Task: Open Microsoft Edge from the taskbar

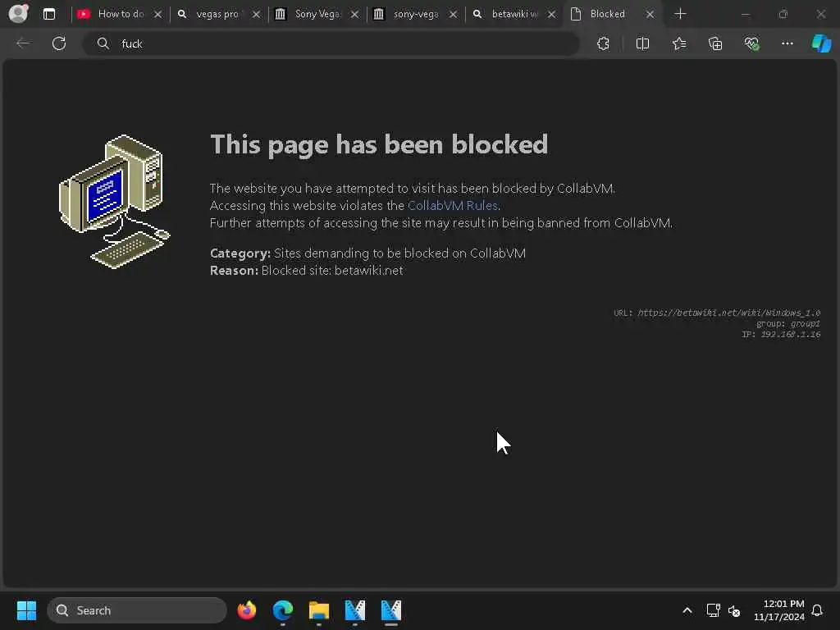Action: [283, 610]
